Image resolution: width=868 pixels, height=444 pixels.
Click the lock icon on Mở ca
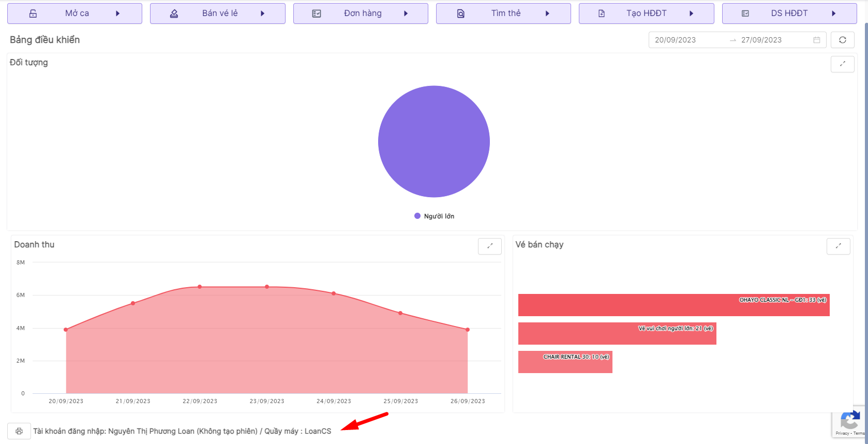[33, 13]
